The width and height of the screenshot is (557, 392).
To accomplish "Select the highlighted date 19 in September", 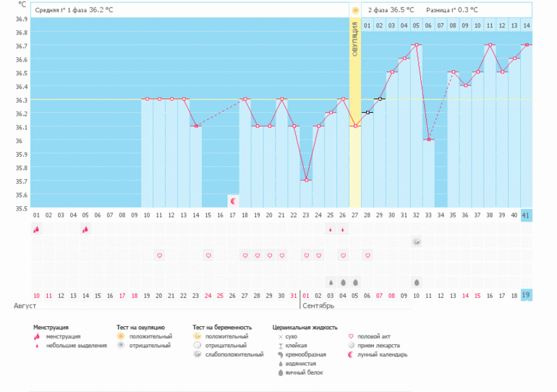I will click(526, 295).
